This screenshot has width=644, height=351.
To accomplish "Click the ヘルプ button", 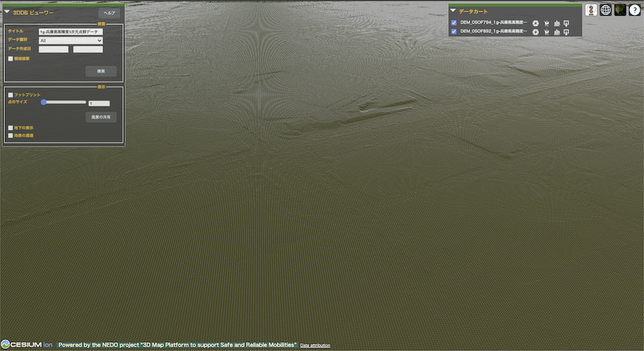I will click(109, 13).
